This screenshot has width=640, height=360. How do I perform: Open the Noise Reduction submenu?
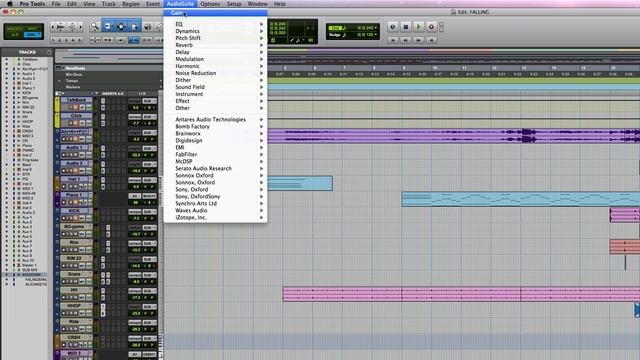pos(216,73)
